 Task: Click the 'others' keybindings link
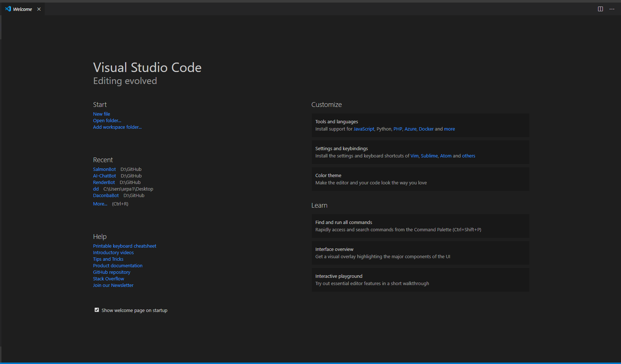coord(469,156)
